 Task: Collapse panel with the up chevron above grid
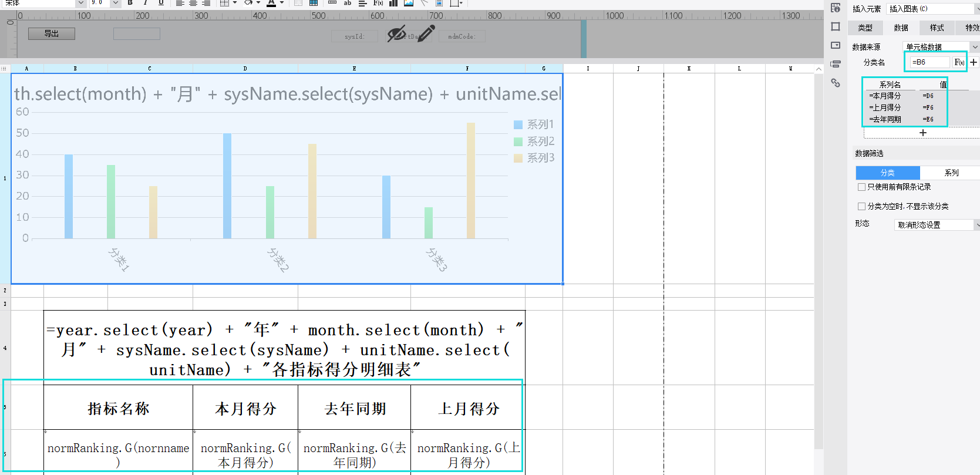[x=819, y=69]
